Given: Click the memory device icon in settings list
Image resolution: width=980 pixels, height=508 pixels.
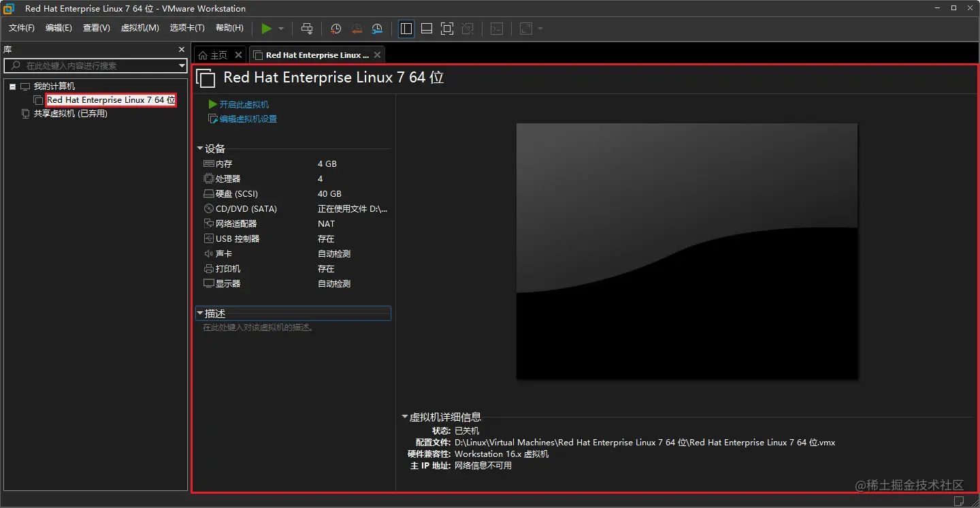Looking at the screenshot, I should tap(208, 163).
